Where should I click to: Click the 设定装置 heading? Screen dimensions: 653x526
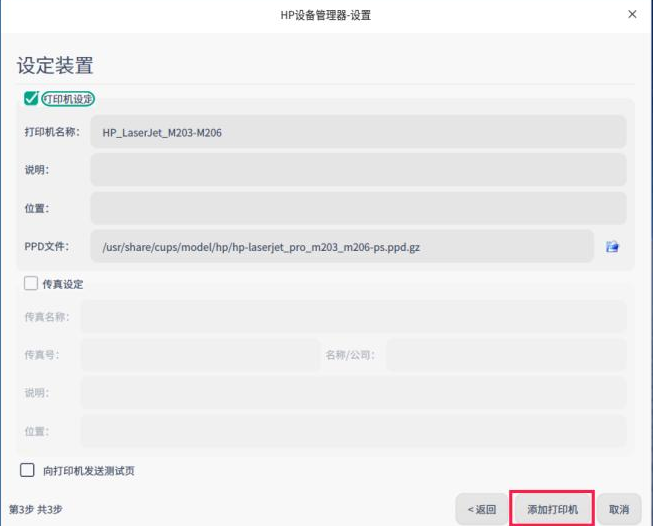[x=55, y=66]
